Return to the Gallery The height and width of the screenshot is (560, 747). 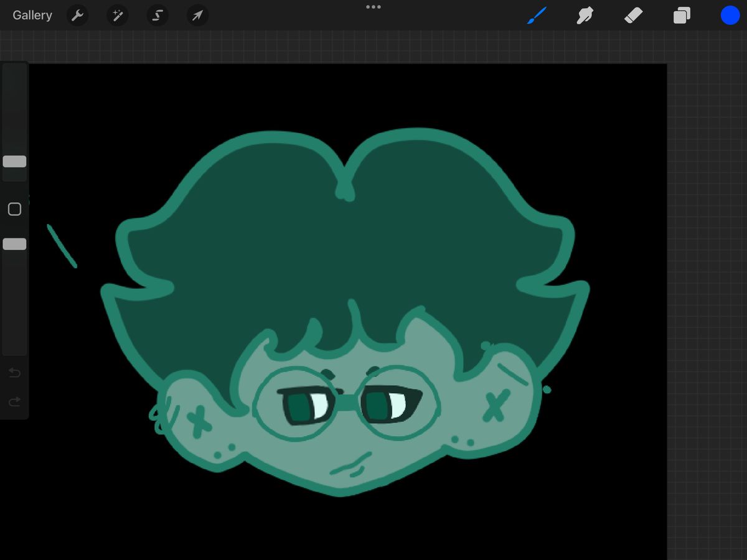[32, 16]
